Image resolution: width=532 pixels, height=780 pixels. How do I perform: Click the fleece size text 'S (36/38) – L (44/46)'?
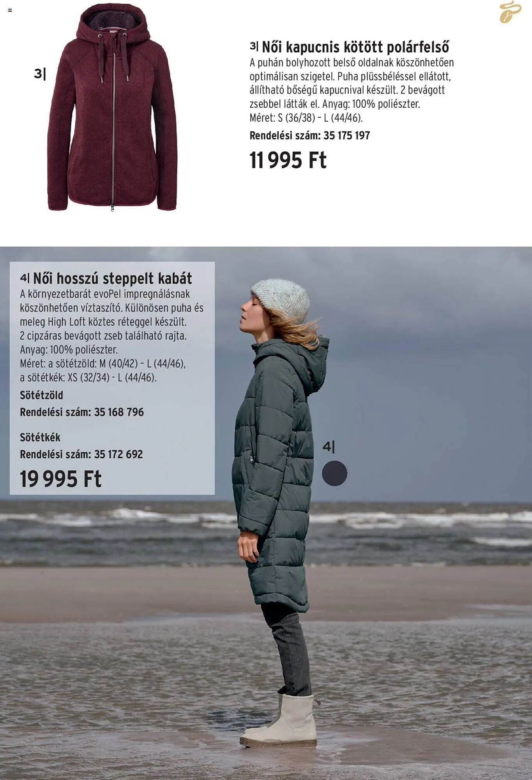[320, 118]
